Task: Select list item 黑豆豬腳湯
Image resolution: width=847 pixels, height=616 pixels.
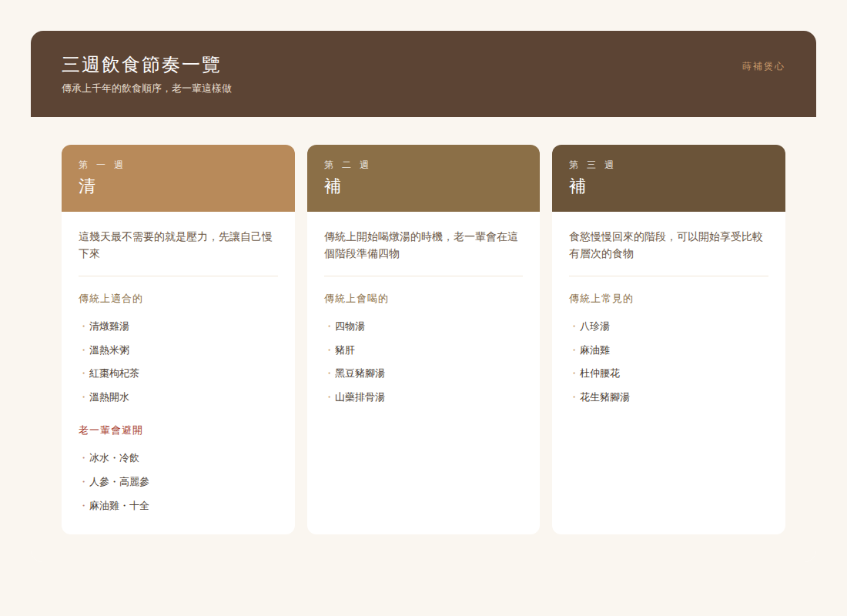Action: [360, 373]
